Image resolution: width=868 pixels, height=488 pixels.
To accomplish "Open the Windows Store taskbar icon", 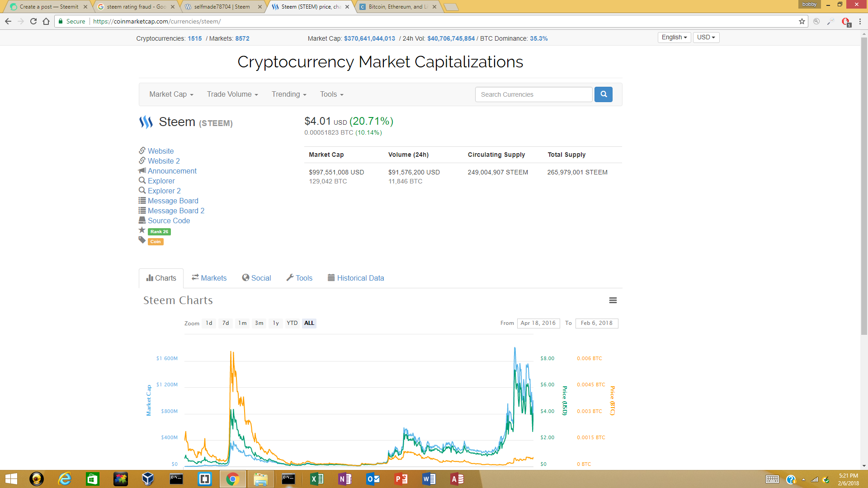I will [93, 479].
